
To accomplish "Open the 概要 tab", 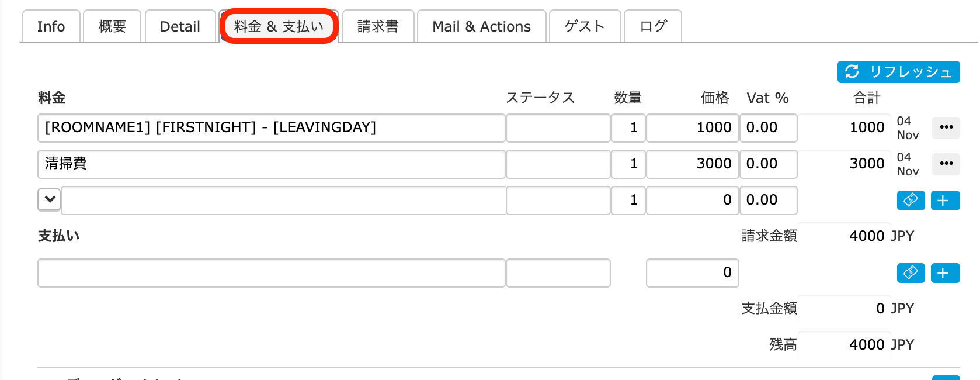I will 112,27.
